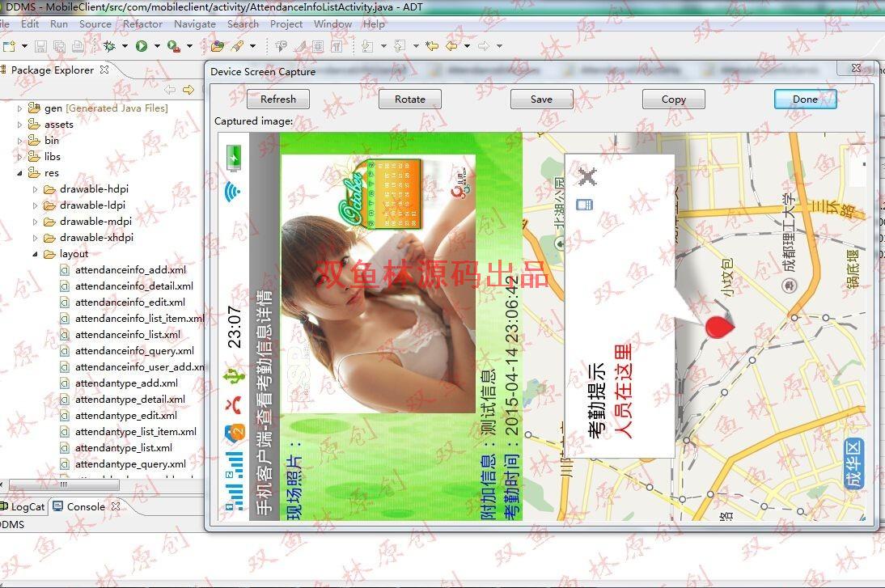Select attendanceinfo_add.xml file

pos(130,269)
